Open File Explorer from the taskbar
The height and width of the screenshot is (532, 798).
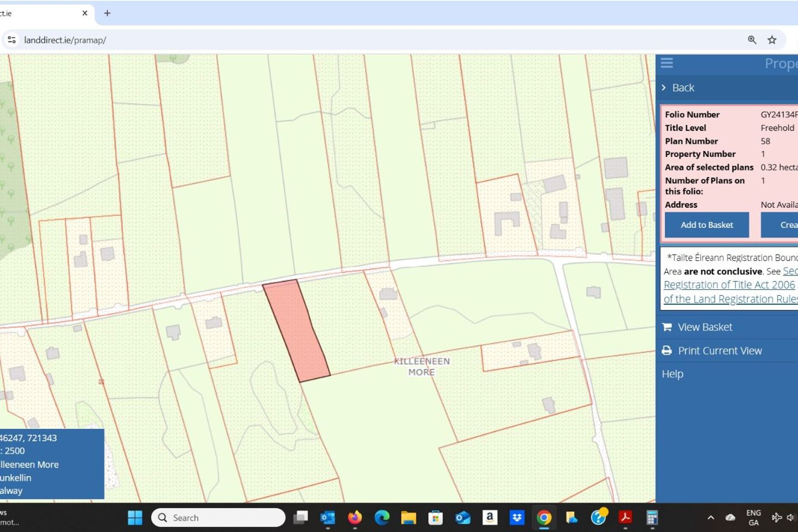click(x=408, y=518)
